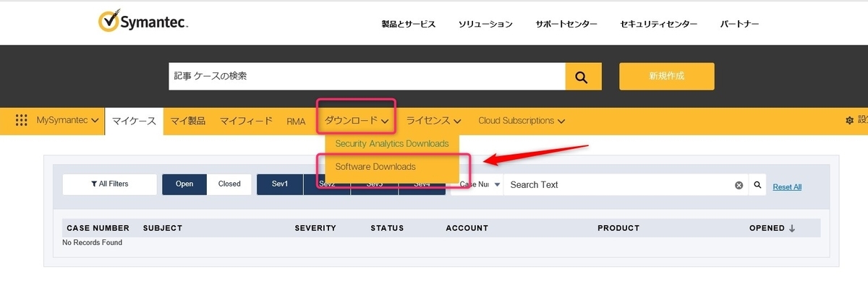This screenshot has height=295, width=868.
Task: Click the CASE NUMBER column header
Action: (x=98, y=228)
